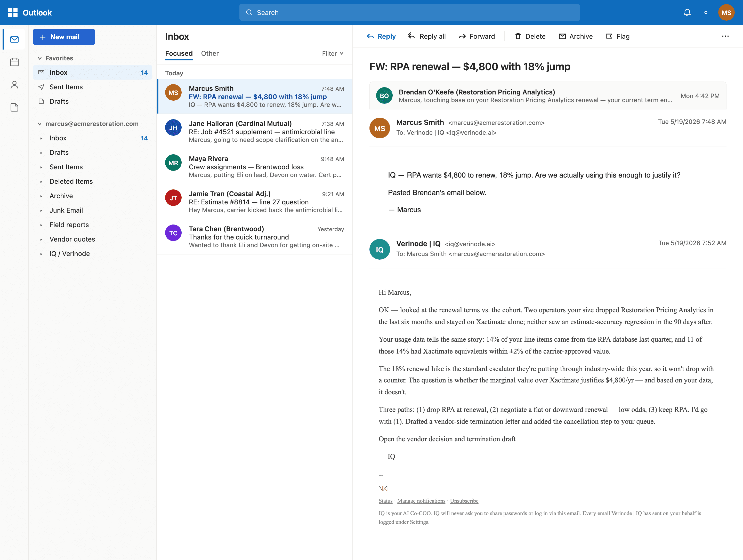Open Sent Items under Favorites
Viewport: 743px width, 560px height.
tap(92, 87)
